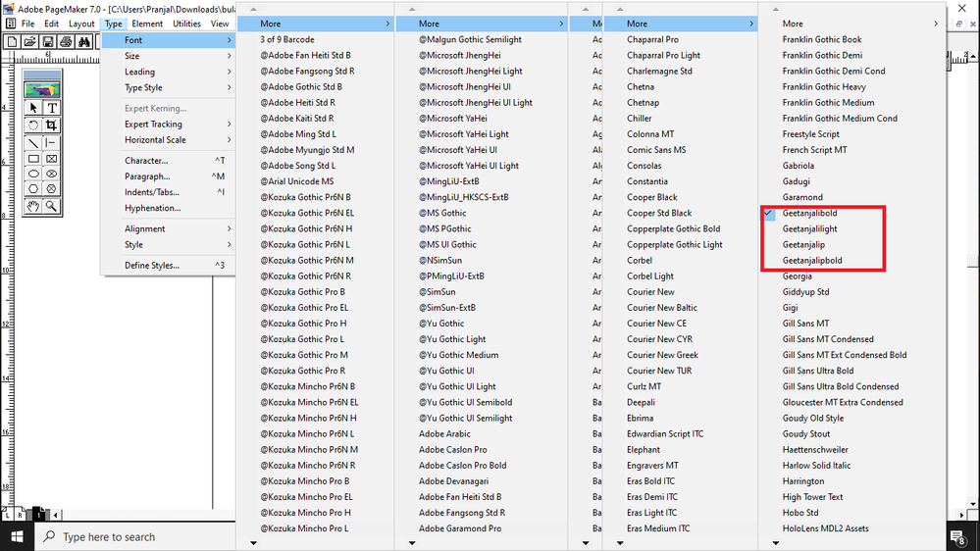Viewport: 980px width, 551px height.
Task: Select the Polygon tool
Action: [33, 188]
